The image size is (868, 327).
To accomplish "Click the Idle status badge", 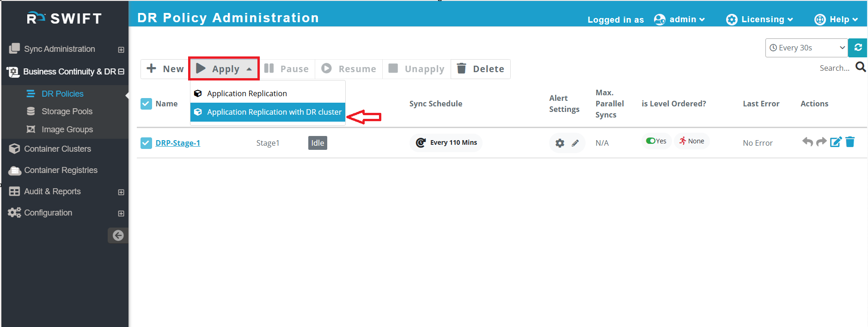I will pyautogui.click(x=318, y=143).
